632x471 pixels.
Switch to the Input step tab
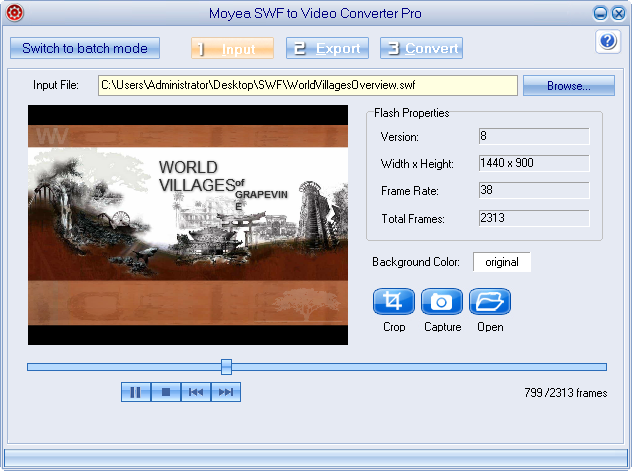coord(233,48)
